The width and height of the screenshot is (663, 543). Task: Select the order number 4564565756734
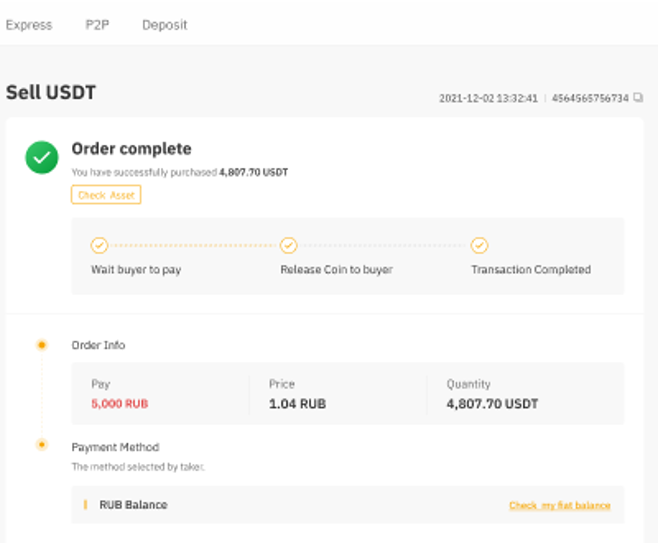[x=589, y=98]
